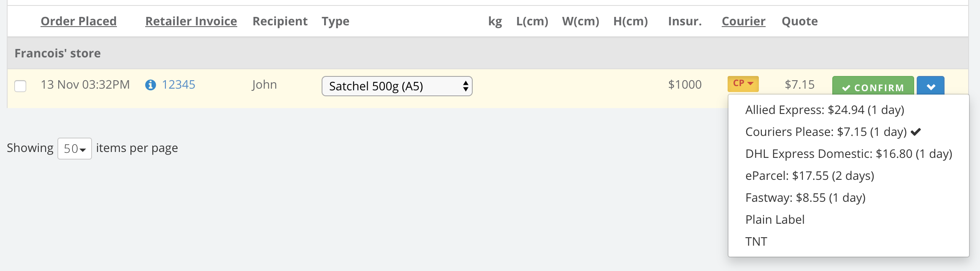Screen dimensions: 980x271
Task: Open the Satchel 500g (A5) type dropdown
Action: point(397,86)
